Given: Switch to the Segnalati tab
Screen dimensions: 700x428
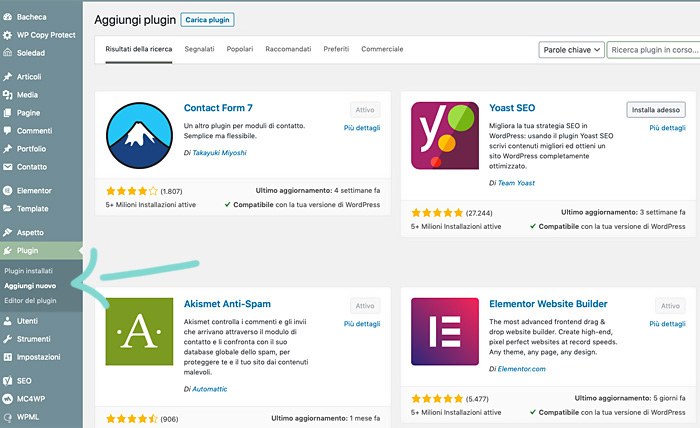Looking at the screenshot, I should 200,49.
